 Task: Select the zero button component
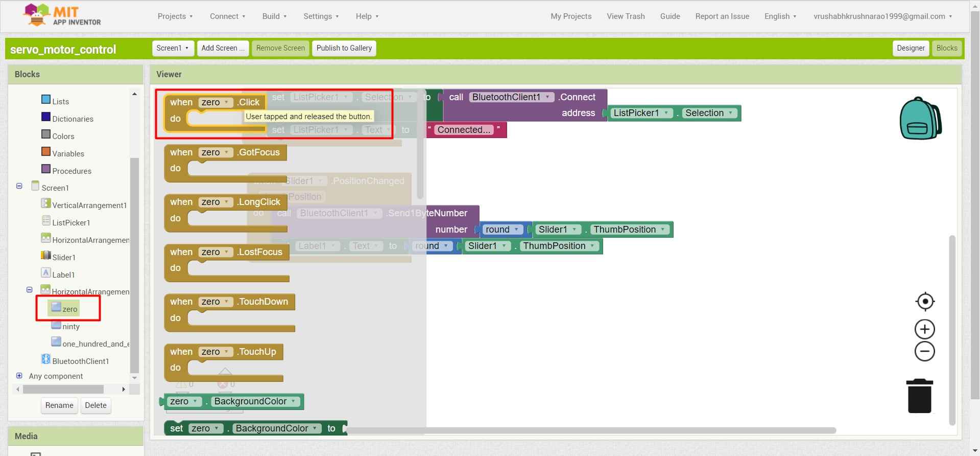[64, 308]
